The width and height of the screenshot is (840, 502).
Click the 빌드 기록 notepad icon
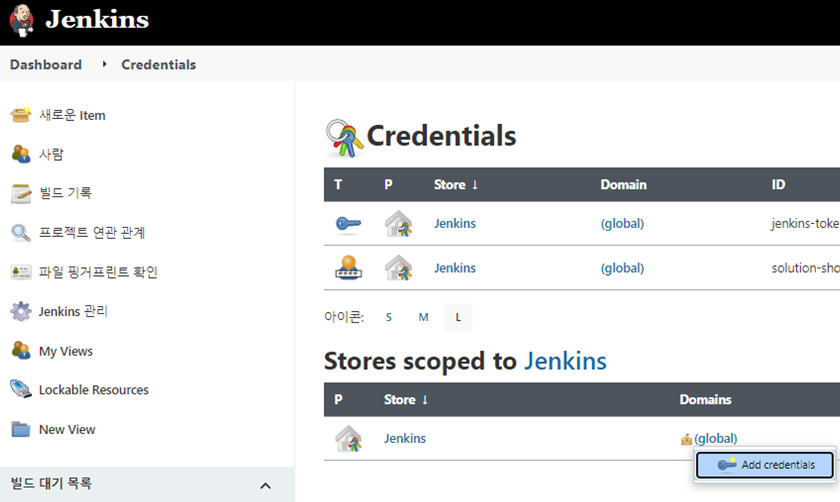point(21,193)
